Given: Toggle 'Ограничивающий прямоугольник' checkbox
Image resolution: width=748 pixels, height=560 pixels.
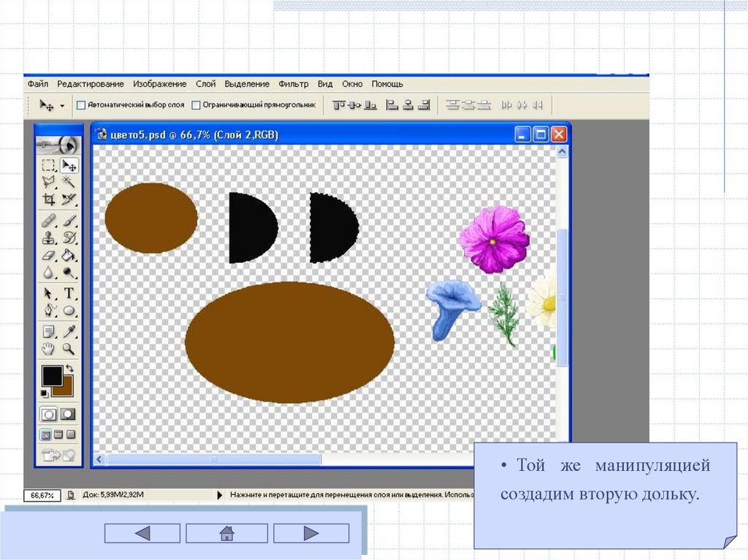Looking at the screenshot, I should [x=196, y=105].
